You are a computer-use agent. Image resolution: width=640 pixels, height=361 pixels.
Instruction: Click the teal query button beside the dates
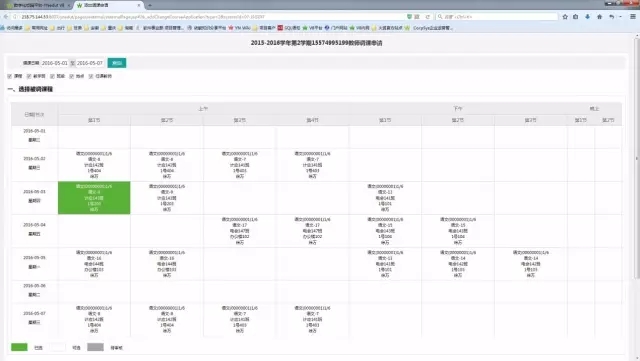pyautogui.click(x=117, y=63)
